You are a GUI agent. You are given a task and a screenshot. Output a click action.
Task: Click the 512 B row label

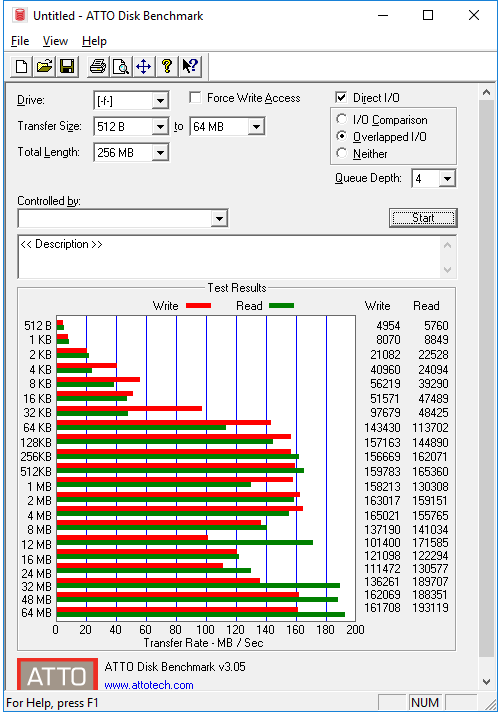(38, 326)
